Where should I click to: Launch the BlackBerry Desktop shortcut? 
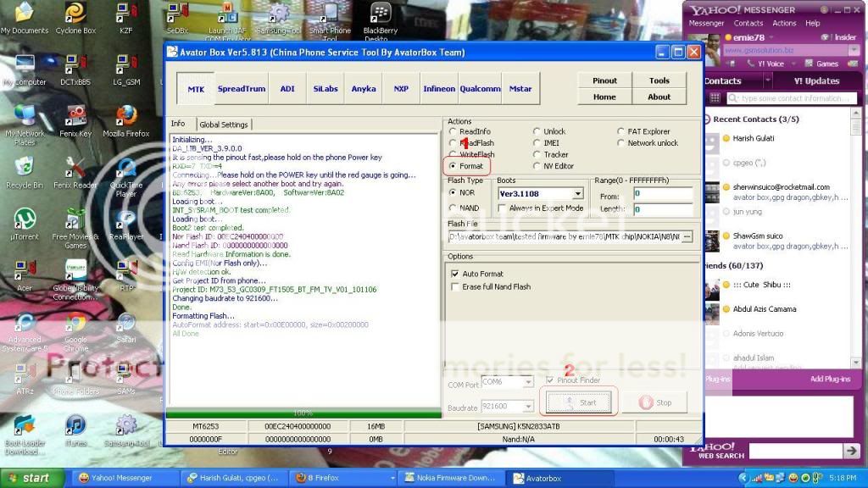[x=380, y=14]
